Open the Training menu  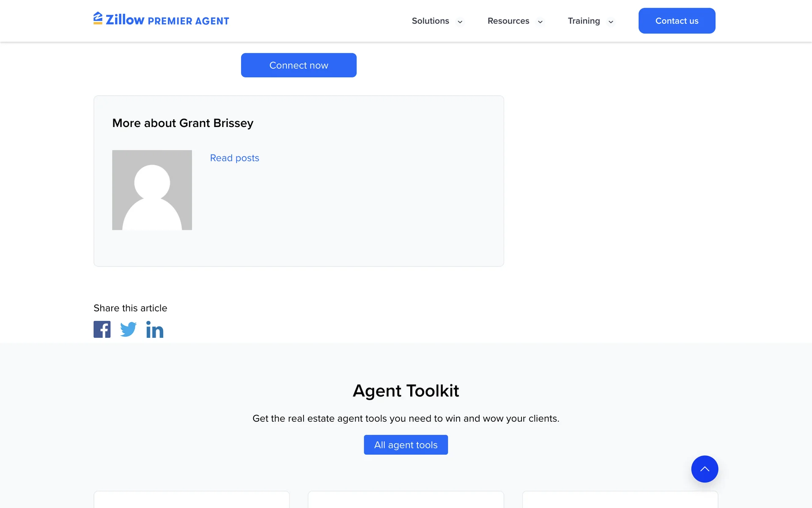[x=584, y=21]
